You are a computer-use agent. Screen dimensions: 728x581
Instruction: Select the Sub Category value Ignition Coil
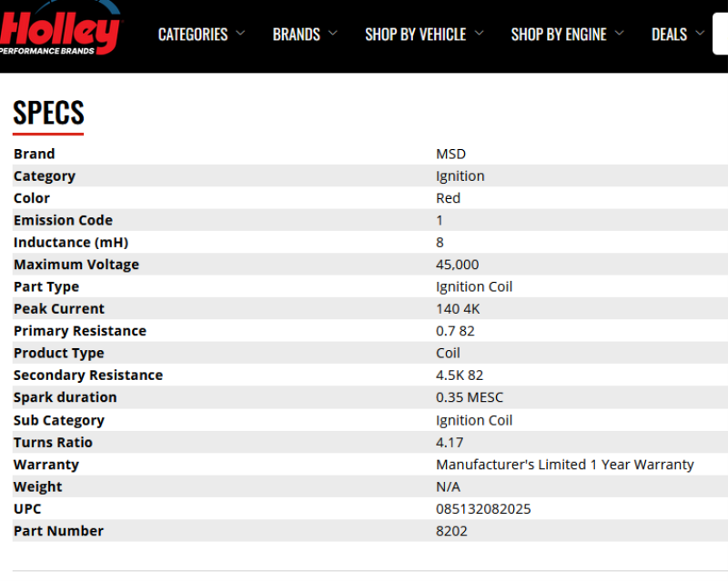(474, 420)
